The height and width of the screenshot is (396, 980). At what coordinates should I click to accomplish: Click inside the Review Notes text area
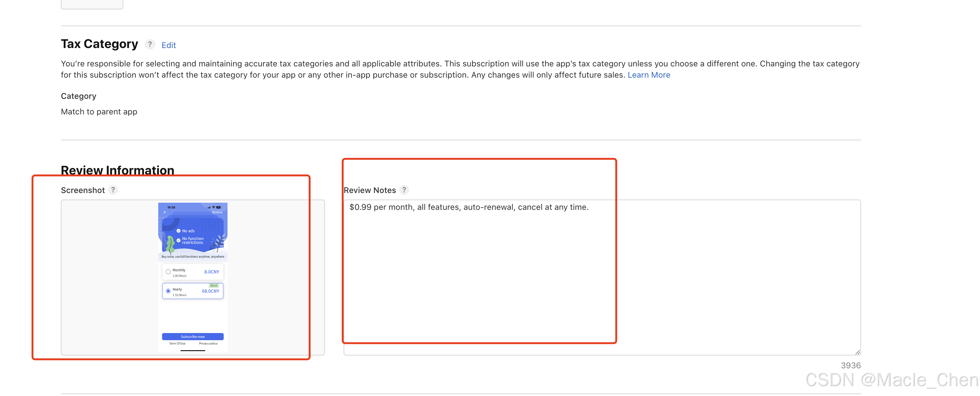tap(601, 278)
